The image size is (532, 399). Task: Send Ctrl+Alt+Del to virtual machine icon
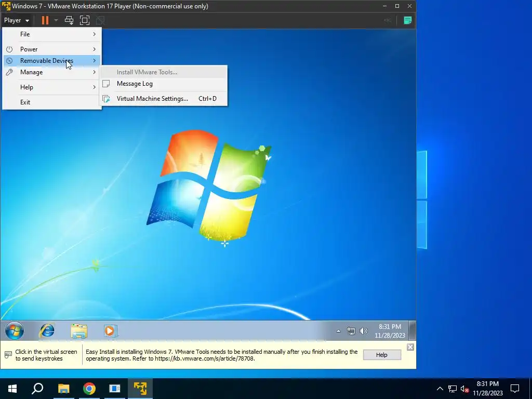(69, 20)
